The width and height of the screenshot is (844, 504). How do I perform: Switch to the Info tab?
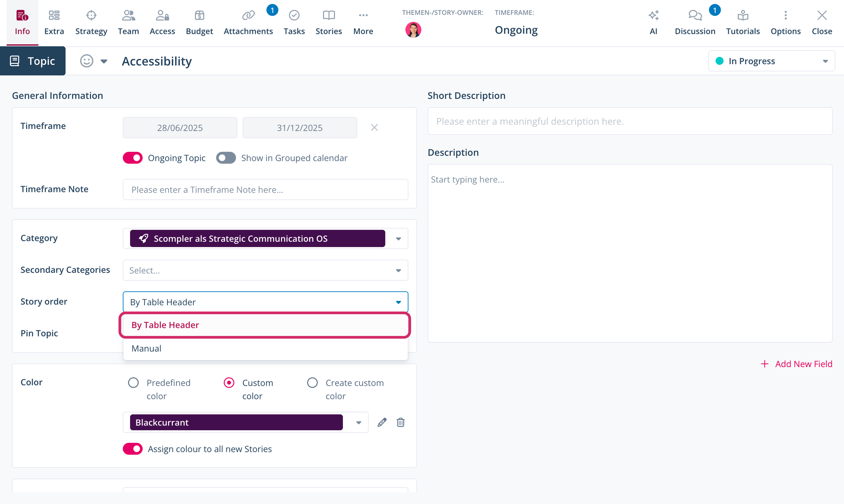23,22
